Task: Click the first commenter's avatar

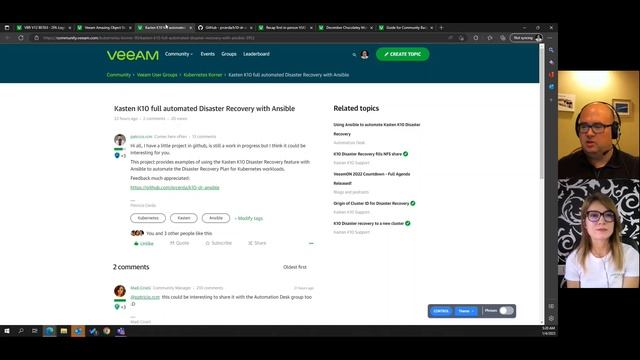Action: [x=120, y=291]
